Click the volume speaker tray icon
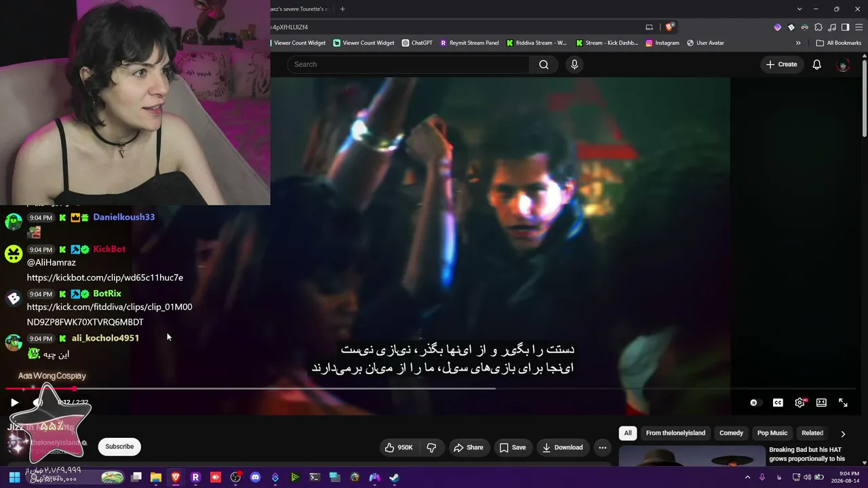This screenshot has width=868, height=488. [x=807, y=477]
